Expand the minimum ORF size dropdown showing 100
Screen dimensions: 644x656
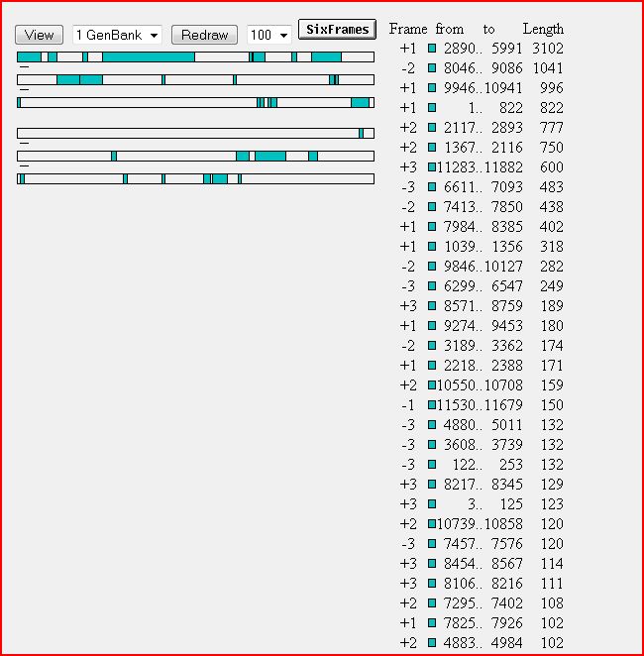(x=268, y=35)
